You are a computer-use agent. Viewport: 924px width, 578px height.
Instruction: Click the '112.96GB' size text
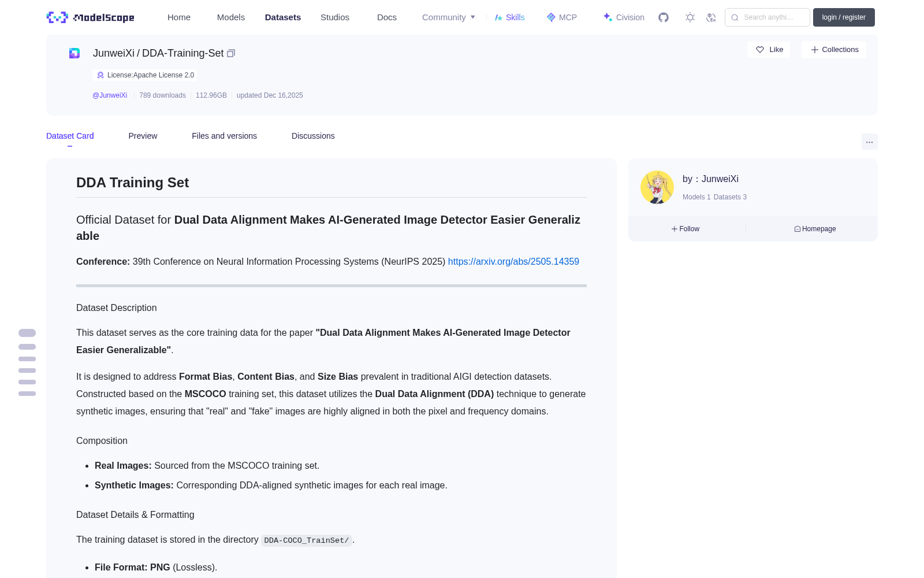point(211,95)
